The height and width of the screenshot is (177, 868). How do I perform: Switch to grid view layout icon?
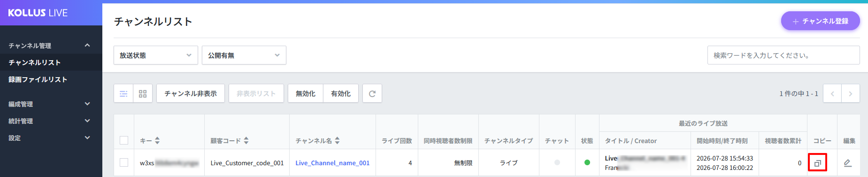(x=143, y=94)
